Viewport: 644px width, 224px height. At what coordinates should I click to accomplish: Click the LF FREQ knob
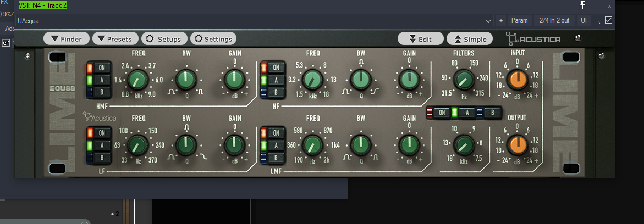tap(138, 145)
